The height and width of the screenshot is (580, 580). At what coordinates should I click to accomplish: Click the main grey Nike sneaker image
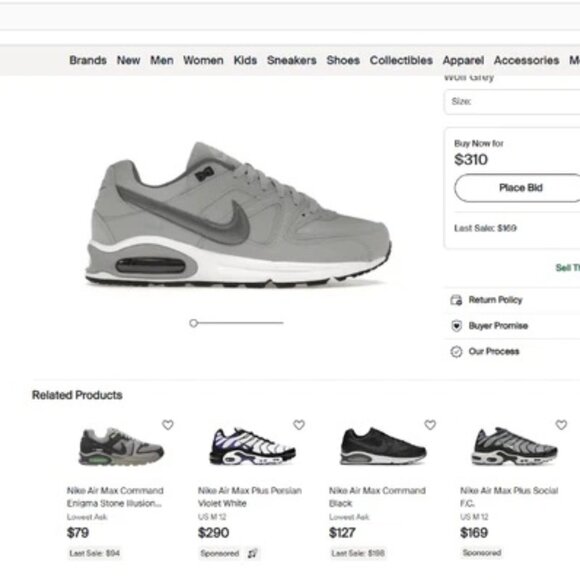pyautogui.click(x=239, y=215)
